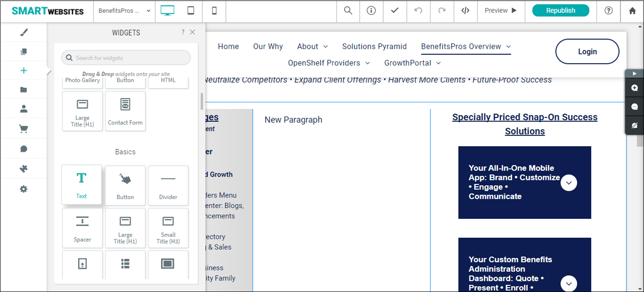This screenshot has height=292, width=644.
Task: Toggle the right-side hide comments icon
Action: [635, 125]
